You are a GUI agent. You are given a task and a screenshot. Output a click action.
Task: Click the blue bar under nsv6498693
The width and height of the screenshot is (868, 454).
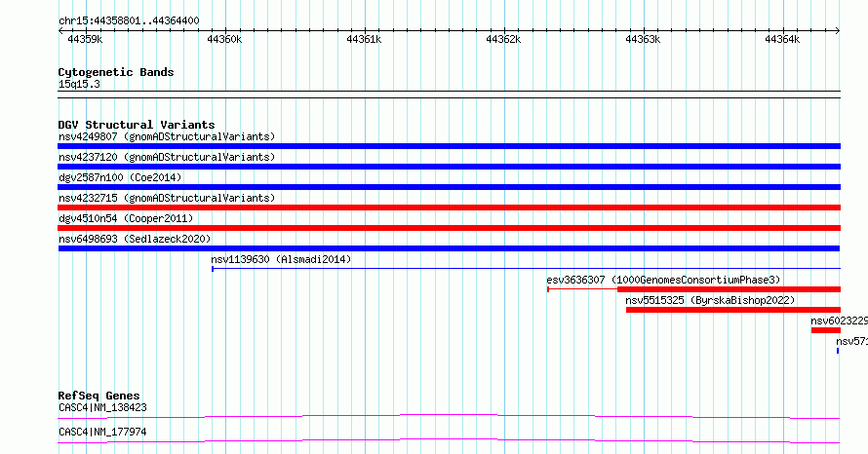tap(449, 248)
